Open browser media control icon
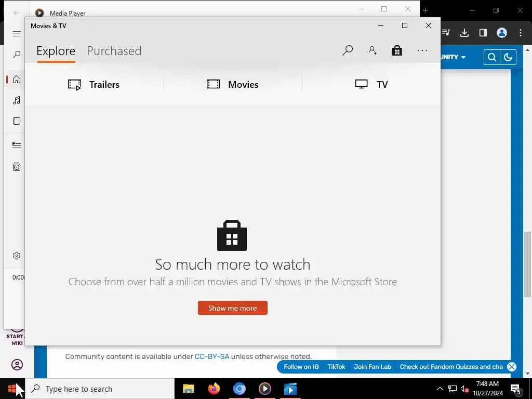The height and width of the screenshot is (399, 532). click(x=446, y=33)
